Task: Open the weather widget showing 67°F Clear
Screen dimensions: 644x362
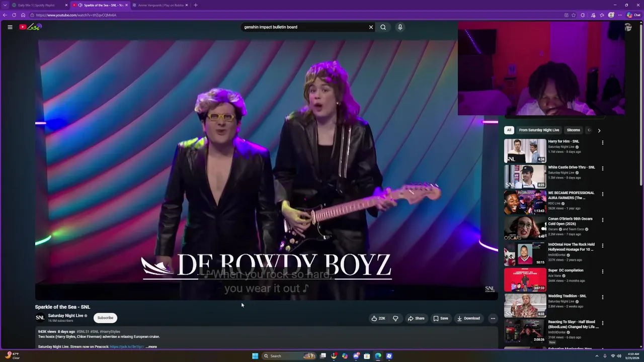Action: point(11,356)
